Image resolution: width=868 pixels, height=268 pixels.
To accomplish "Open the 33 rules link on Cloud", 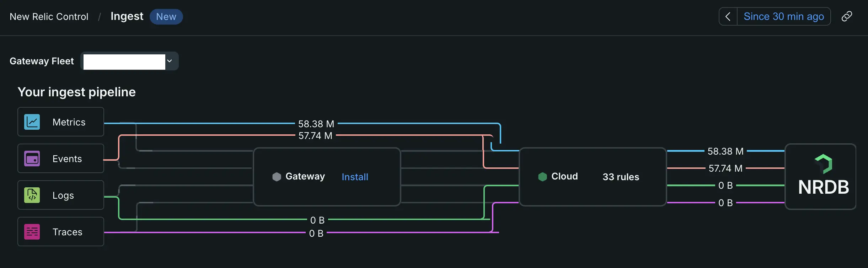I will tap(621, 177).
